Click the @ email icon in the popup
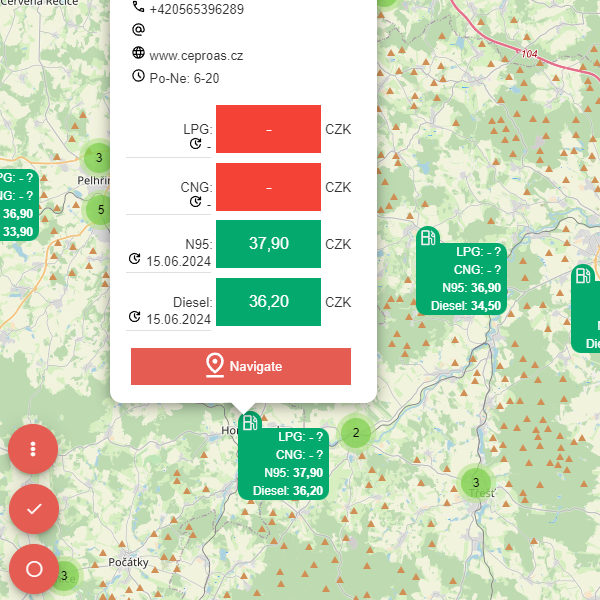Viewport: 600px width, 600px height. click(138, 30)
